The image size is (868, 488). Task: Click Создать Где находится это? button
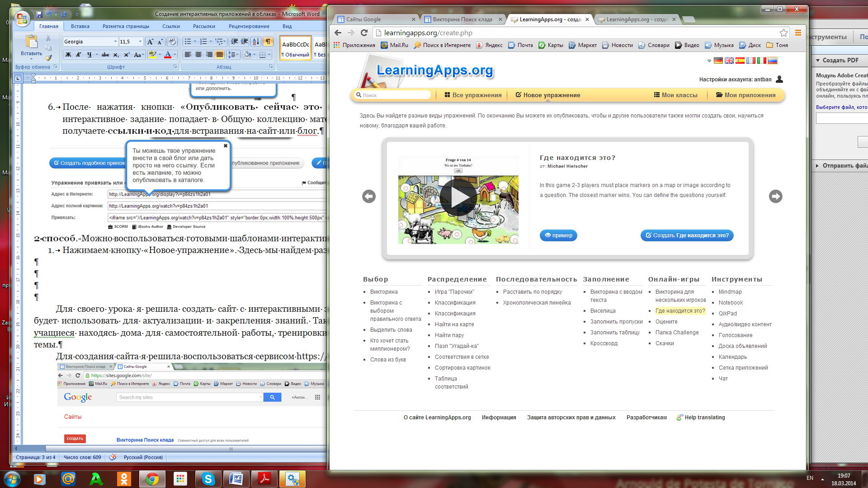click(687, 235)
